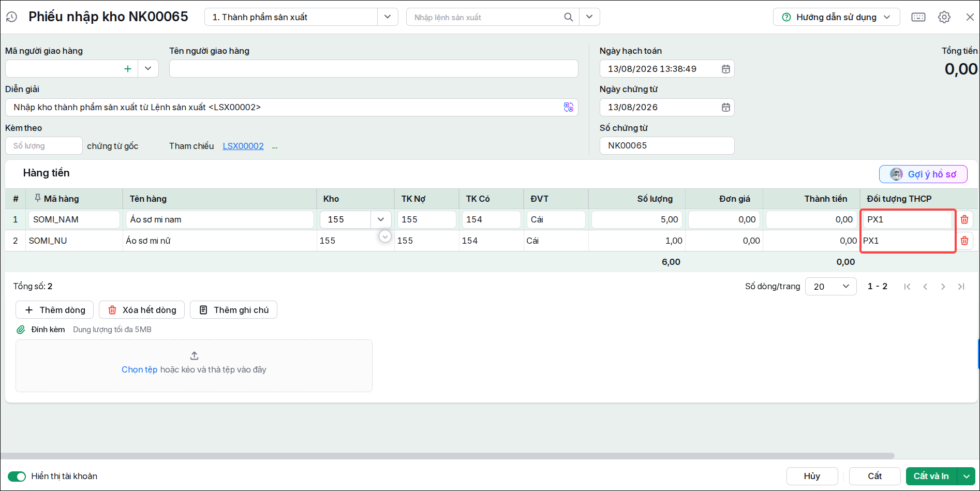Click the search magnifier in production order field

click(x=568, y=17)
